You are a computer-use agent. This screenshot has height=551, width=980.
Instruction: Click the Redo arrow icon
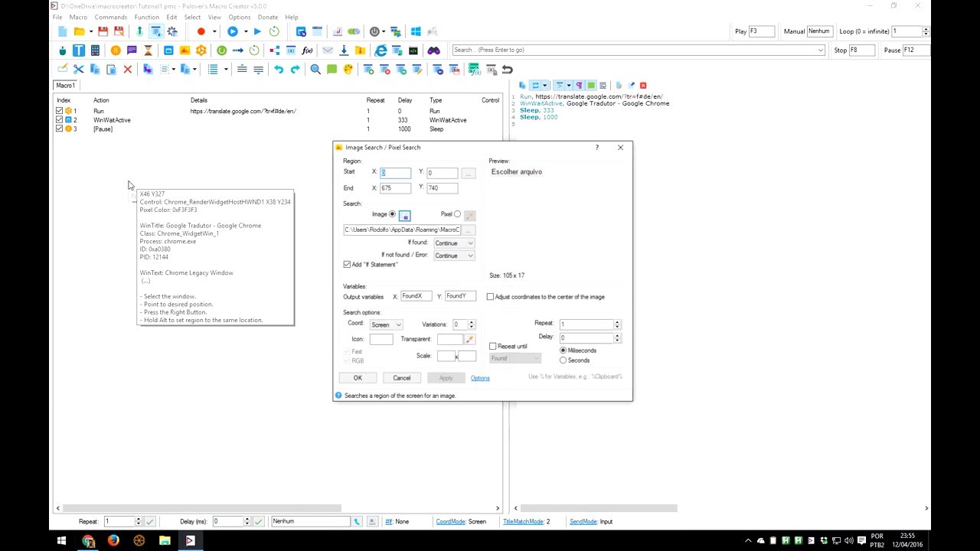click(295, 70)
